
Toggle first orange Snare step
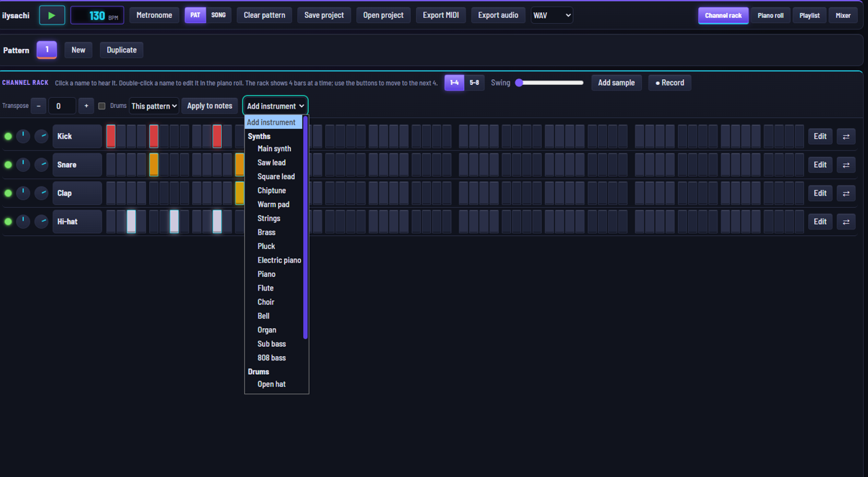coord(153,165)
